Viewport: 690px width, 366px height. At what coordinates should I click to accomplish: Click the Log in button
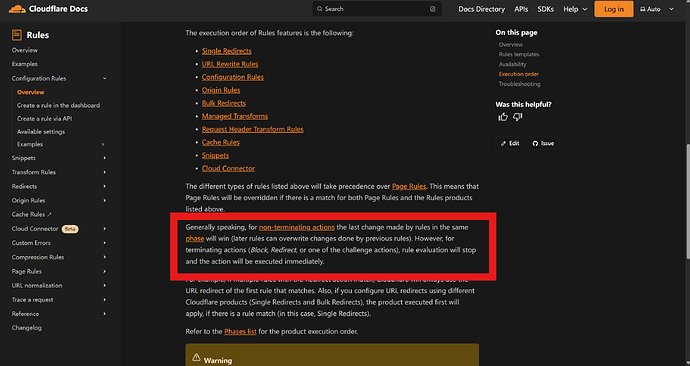pos(613,9)
